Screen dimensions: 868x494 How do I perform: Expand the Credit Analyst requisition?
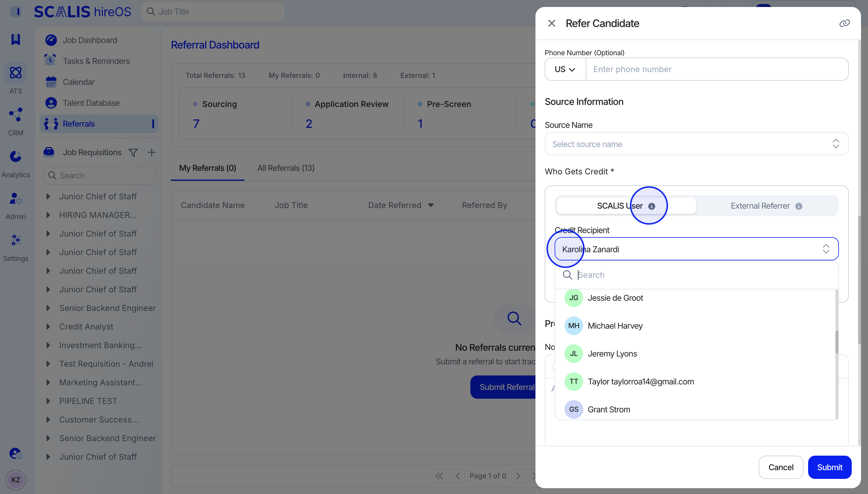tap(48, 327)
